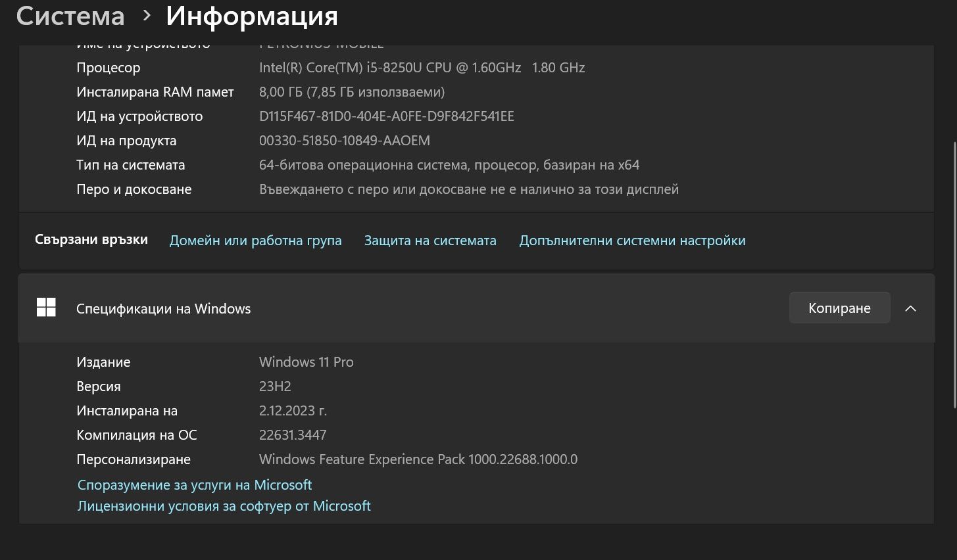The image size is (957, 560).
Task: Select Windows Feature Experience Pack 1000.22688.1000.0 text
Action: (x=418, y=459)
